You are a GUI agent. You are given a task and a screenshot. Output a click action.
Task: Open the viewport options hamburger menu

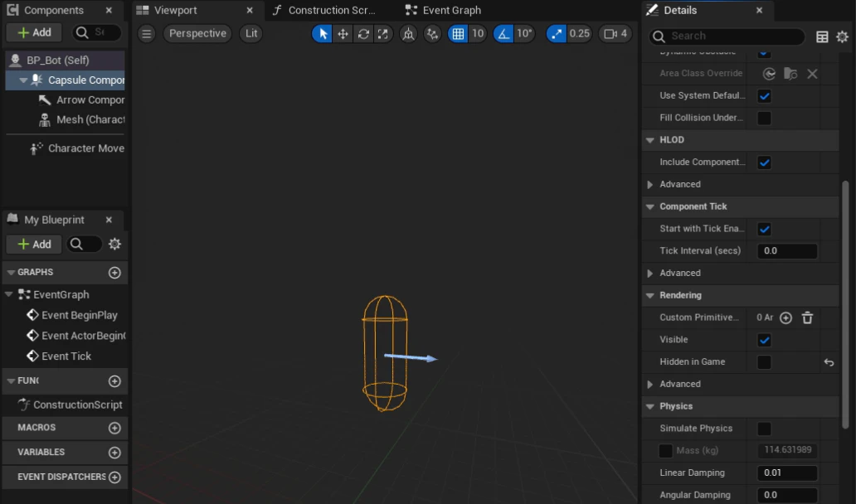(x=146, y=34)
